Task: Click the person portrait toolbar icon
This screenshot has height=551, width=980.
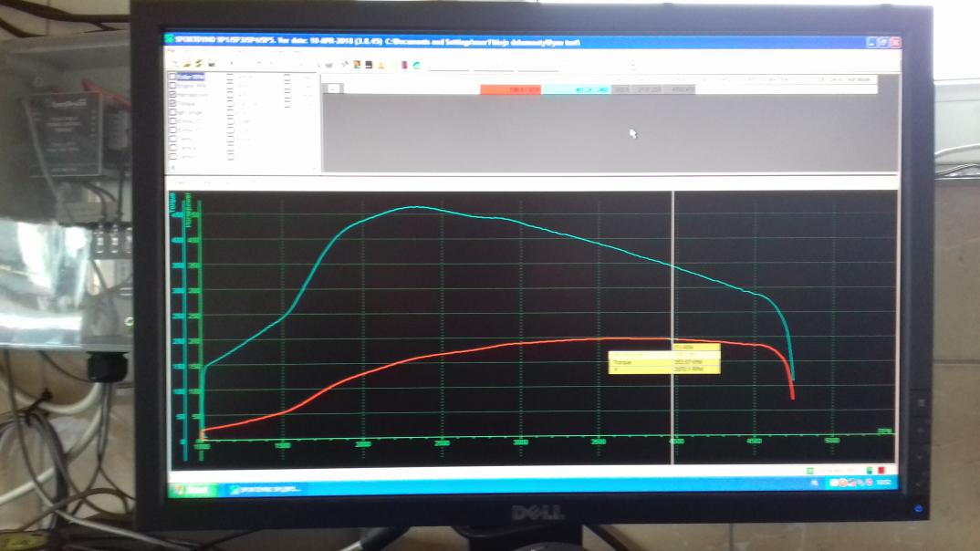Action: pos(357,65)
